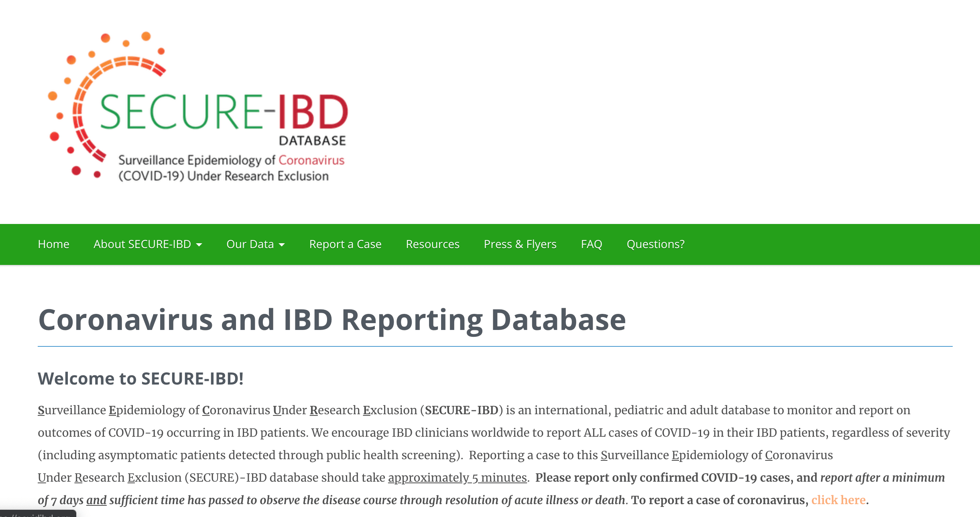Navigate to the Resources page
Viewport: 980px width, 517px height.
pos(432,244)
